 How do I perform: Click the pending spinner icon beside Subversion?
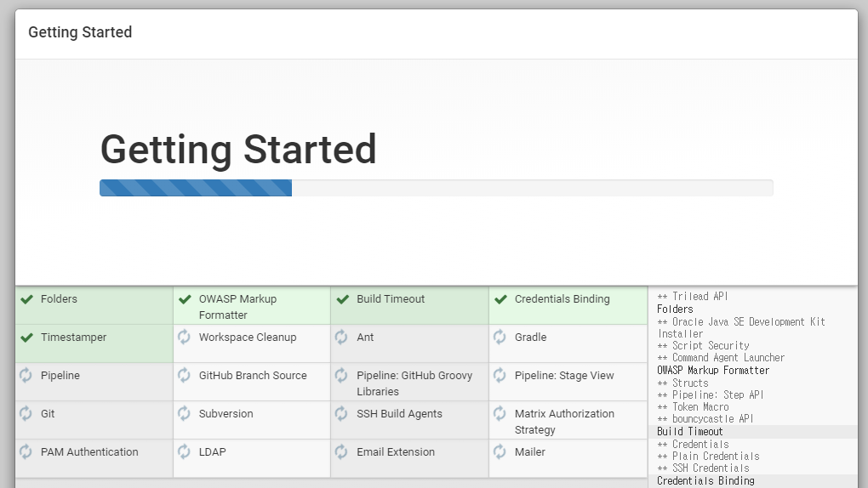click(x=185, y=413)
